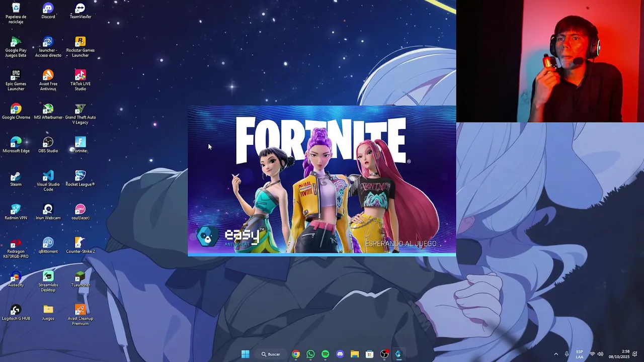Select the Juegos folder on desktop
The width and height of the screenshot is (644, 362).
48,313
